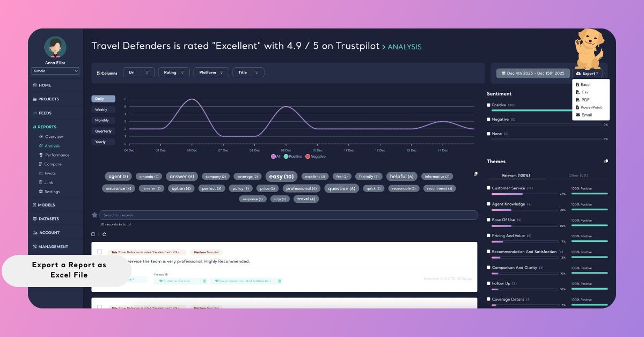Set chart interval to Weekly
The image size is (644, 337).
(x=103, y=109)
